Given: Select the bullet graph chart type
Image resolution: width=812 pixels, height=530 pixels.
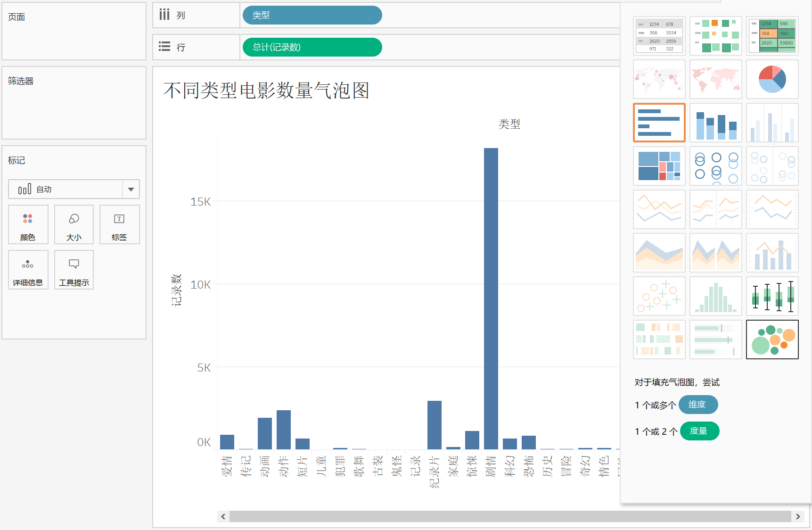Looking at the screenshot, I should (716, 340).
